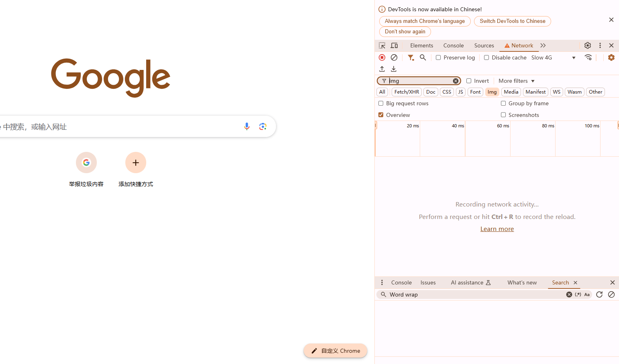Start voice search microphone icon

point(247,127)
